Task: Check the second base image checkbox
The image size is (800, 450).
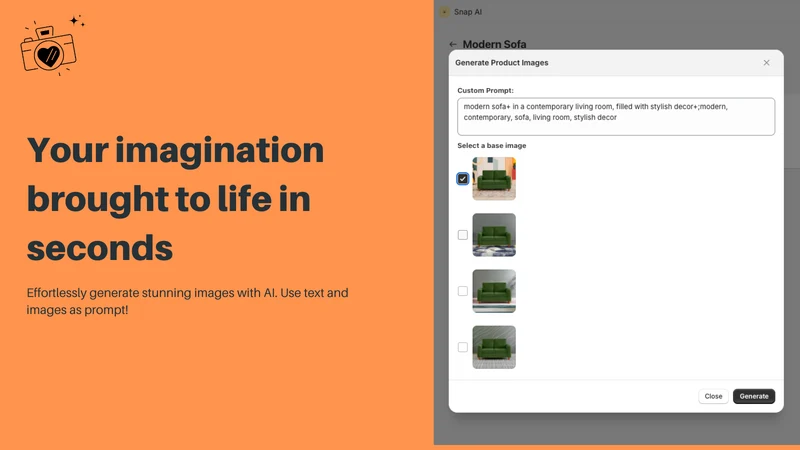Action: (x=463, y=235)
